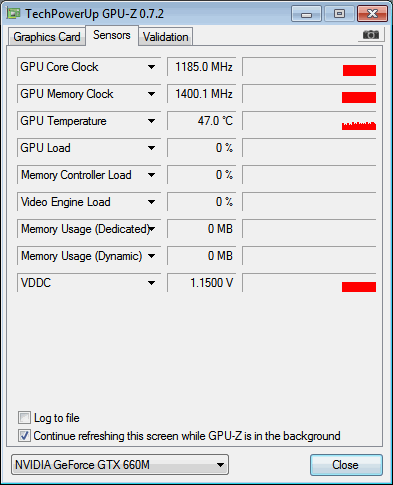Expand the Memory Usage (Dynamic) dropdown
Viewport: 393px width, 485px height.
(x=151, y=256)
